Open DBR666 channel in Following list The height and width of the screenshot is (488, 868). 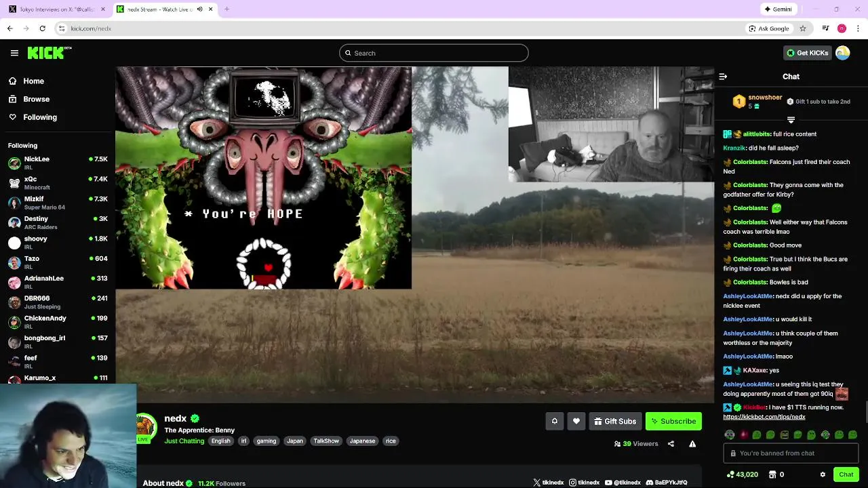click(58, 302)
